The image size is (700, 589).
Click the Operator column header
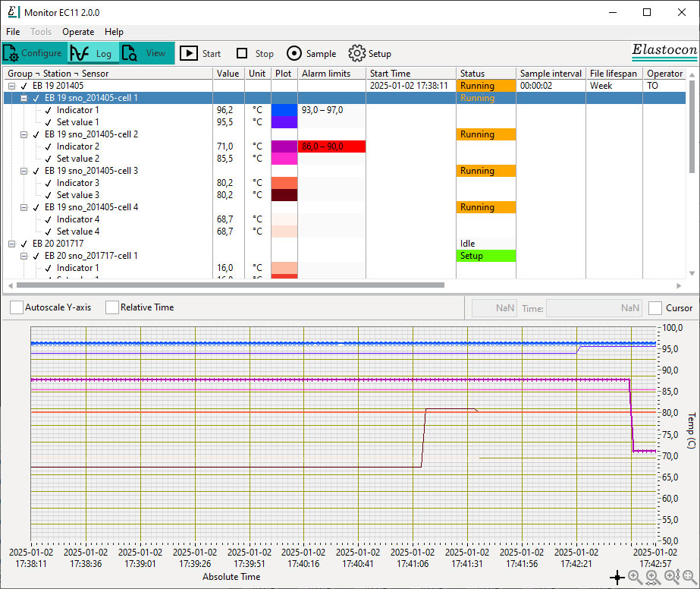click(664, 74)
